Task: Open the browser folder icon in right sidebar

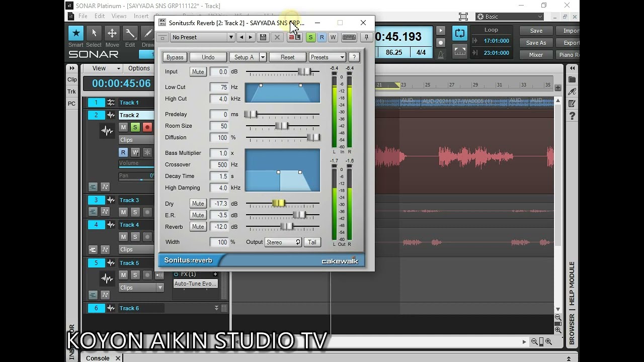Action: (x=572, y=80)
